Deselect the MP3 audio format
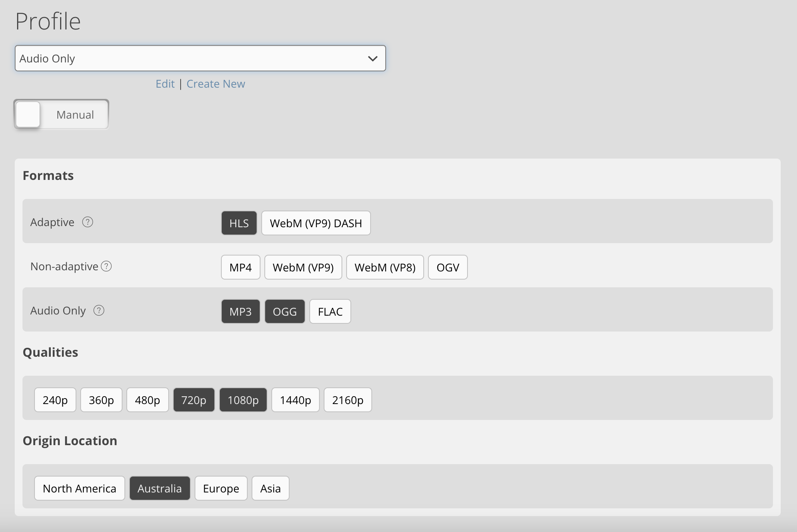This screenshot has width=797, height=532. coord(241,311)
